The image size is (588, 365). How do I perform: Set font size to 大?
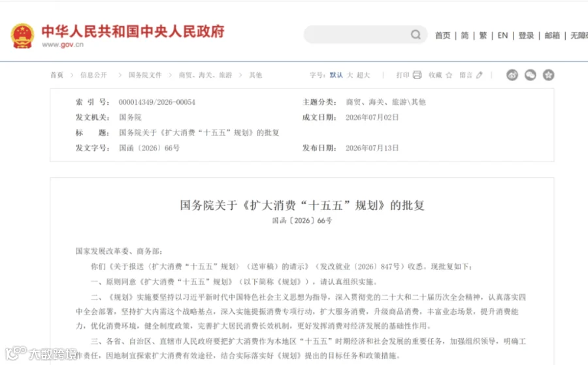(350, 75)
